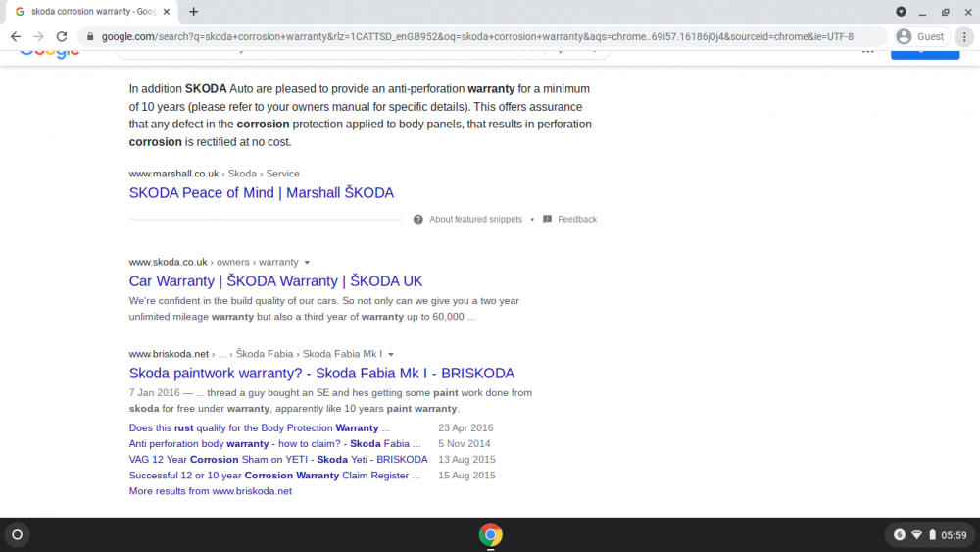Viewport: 980px width, 552px height.
Task: Expand dropdown next to skoda.co.uk warranty breadcrumb
Action: click(307, 263)
